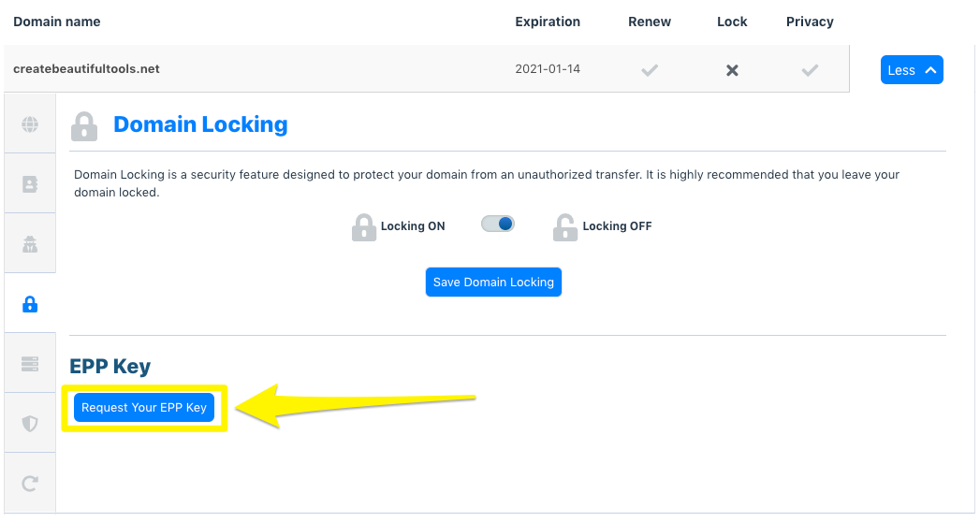Click the Save Domain Locking button

click(493, 283)
